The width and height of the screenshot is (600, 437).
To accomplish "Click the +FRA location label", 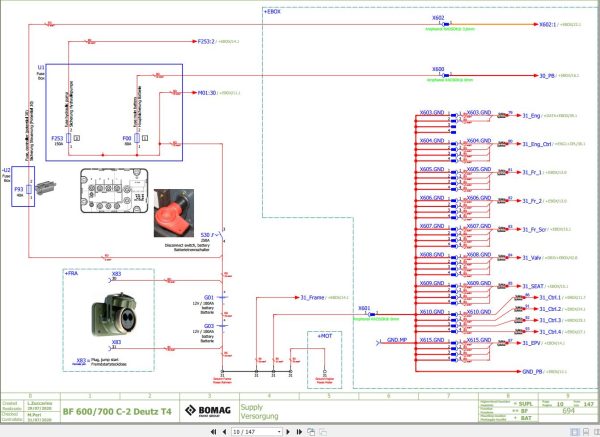I will [71, 274].
